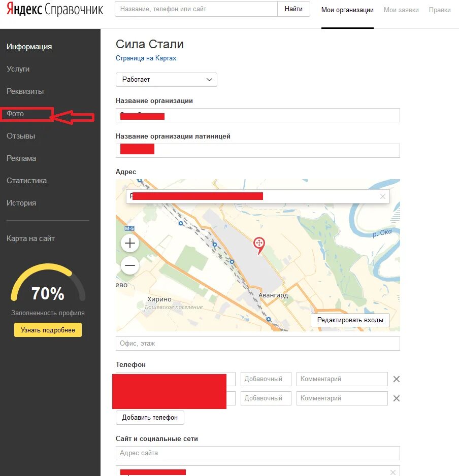
Task: Open the Отзывы sidebar section
Action: [21, 136]
